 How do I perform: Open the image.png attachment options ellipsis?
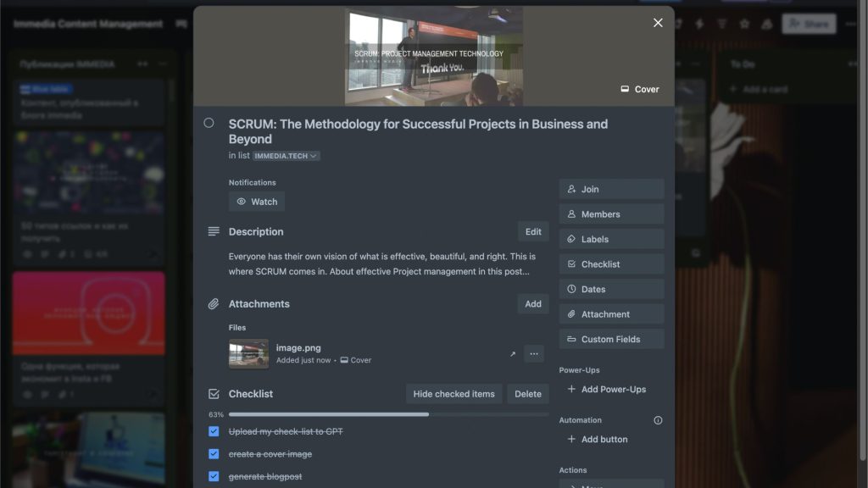pyautogui.click(x=534, y=354)
